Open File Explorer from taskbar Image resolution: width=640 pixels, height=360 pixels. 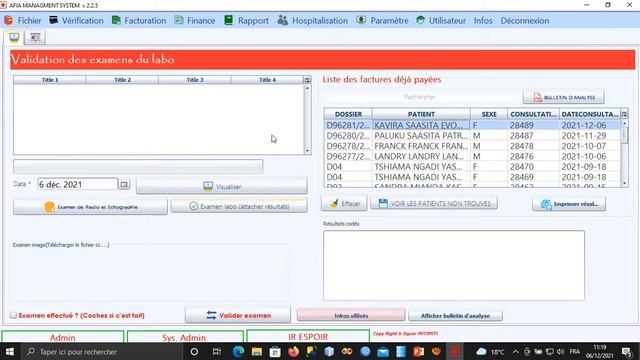coord(257,351)
